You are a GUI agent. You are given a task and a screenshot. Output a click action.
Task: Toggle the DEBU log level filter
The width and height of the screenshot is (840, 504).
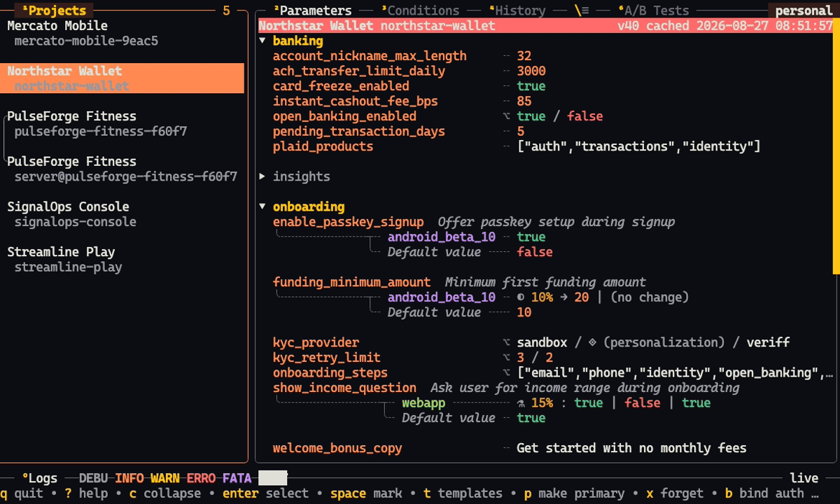pos(93,478)
